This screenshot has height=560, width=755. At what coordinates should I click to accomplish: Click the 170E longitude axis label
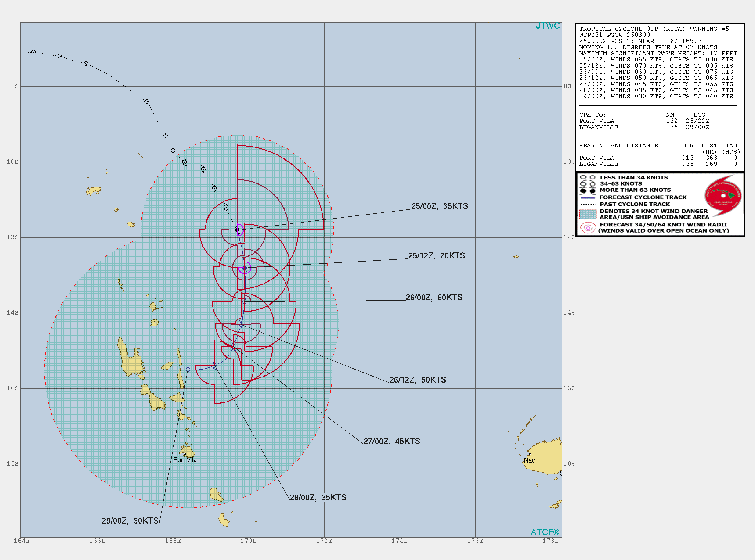click(248, 541)
